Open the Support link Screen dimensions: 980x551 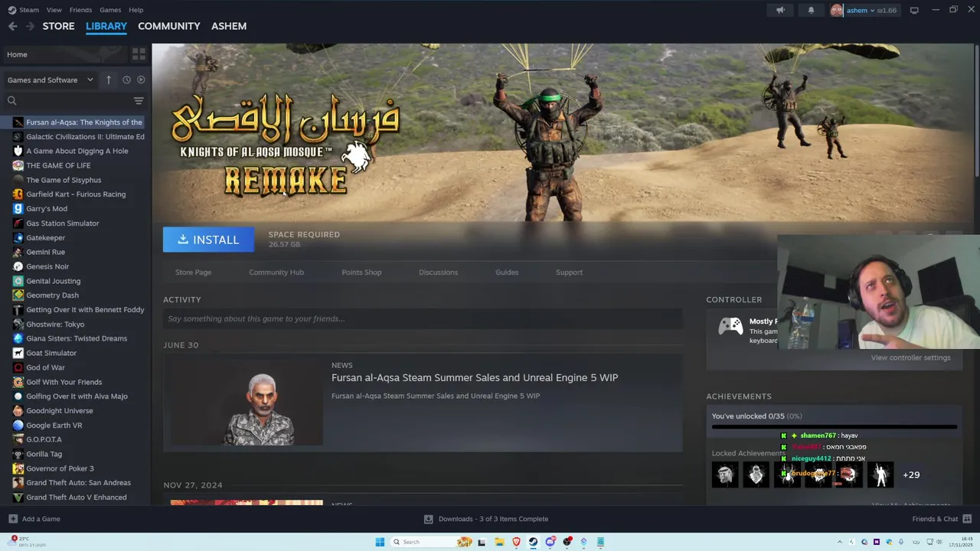(569, 272)
